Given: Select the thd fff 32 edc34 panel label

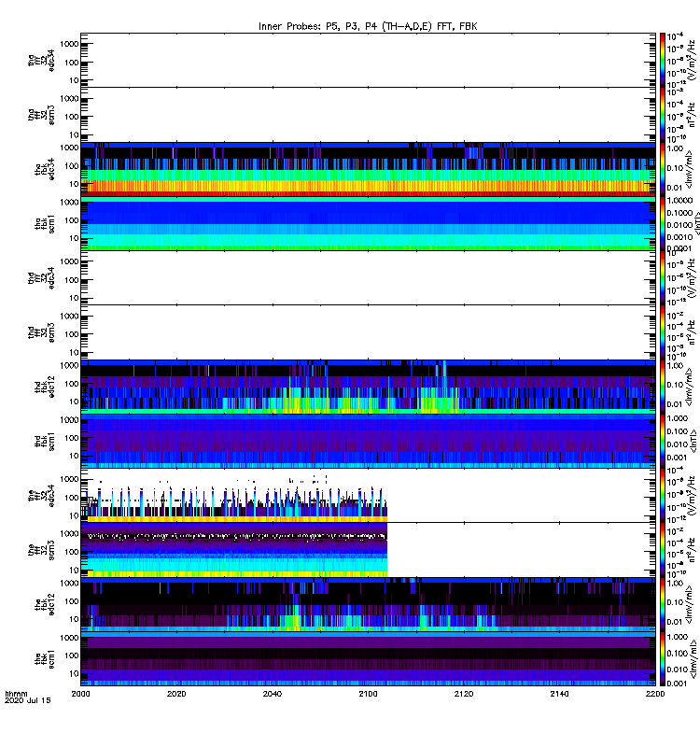Looking at the screenshot, I should 41,277.
